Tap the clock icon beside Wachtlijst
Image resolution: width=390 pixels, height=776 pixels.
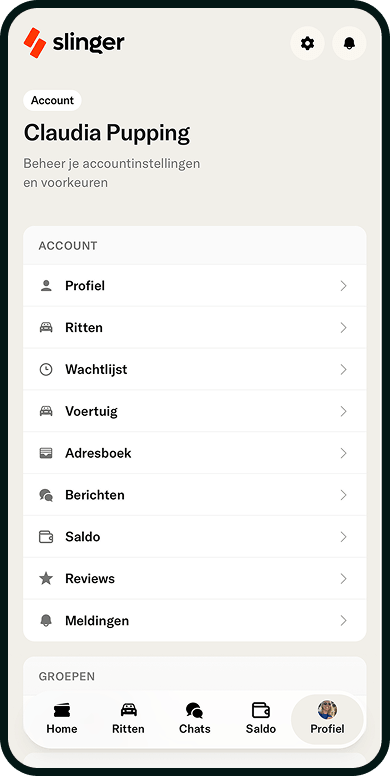point(46,369)
